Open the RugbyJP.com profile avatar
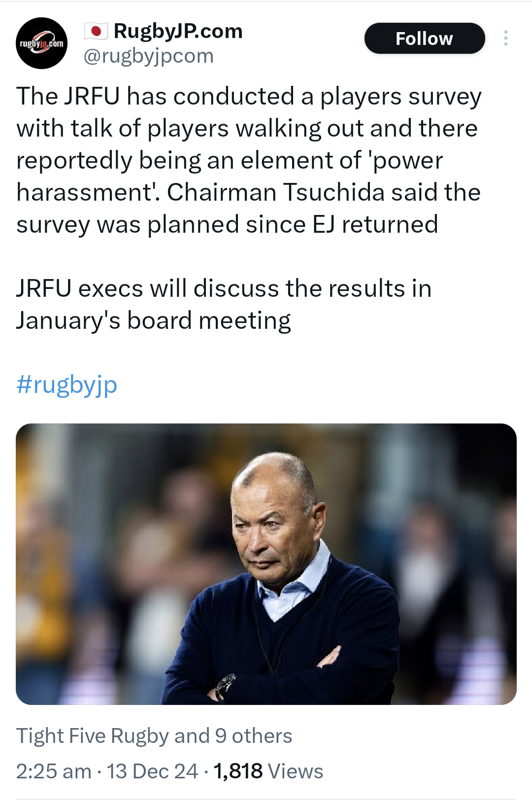 coord(42,43)
